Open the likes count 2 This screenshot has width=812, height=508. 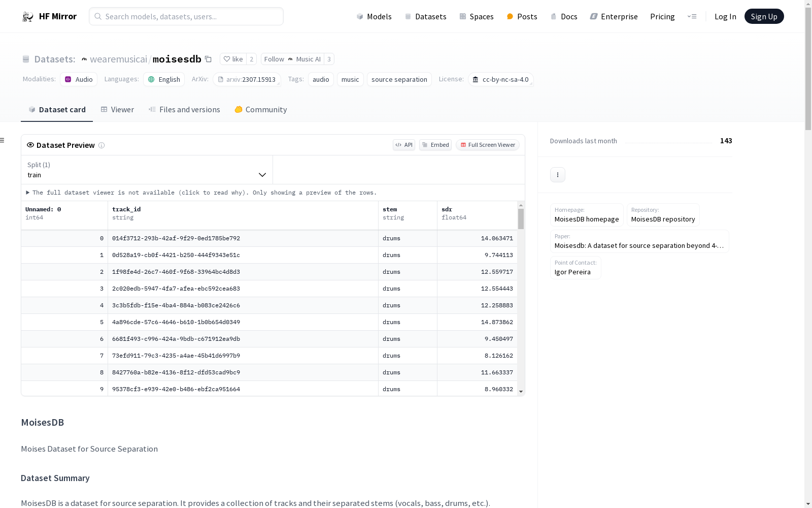251,59
